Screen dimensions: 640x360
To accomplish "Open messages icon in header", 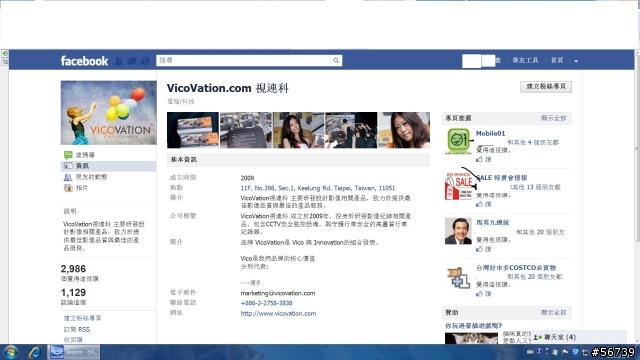I will click(132, 61).
